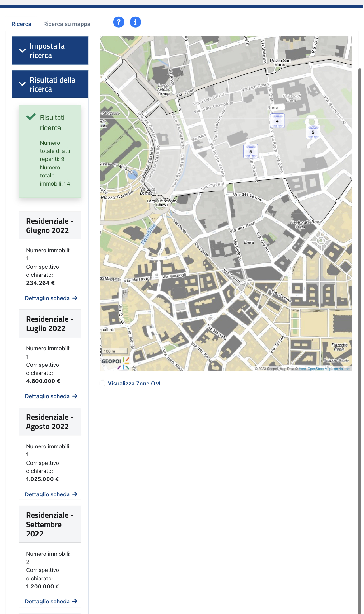
Task: Open the OpenStreetMap contributors attribution link
Action: 329,369
